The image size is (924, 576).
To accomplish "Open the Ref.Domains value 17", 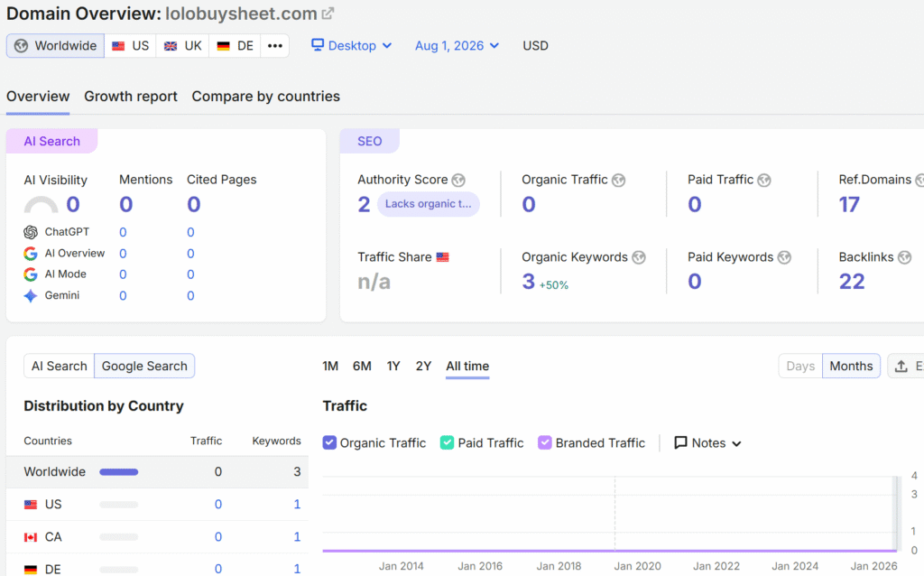I will pyautogui.click(x=849, y=205).
